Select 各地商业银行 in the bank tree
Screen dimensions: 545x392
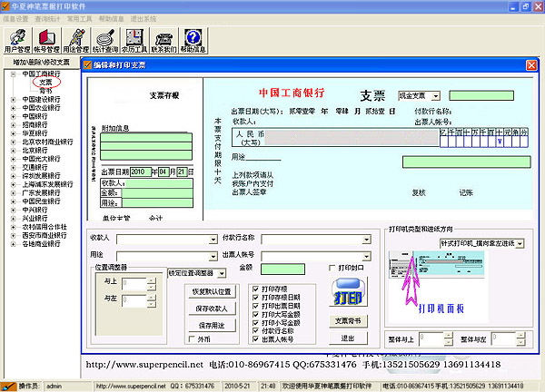pyautogui.click(x=42, y=244)
